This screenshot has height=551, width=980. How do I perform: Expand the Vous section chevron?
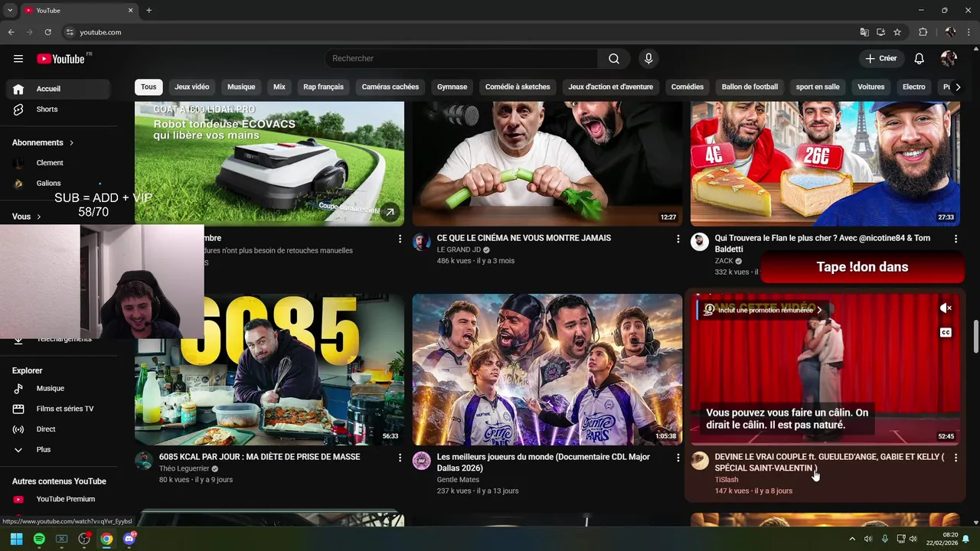[x=38, y=217]
